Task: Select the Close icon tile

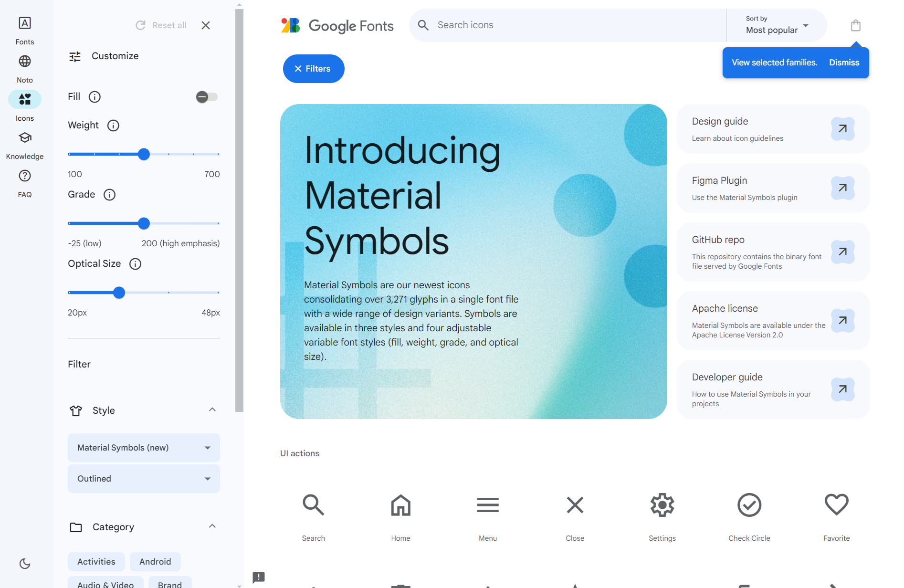Action: point(575,517)
